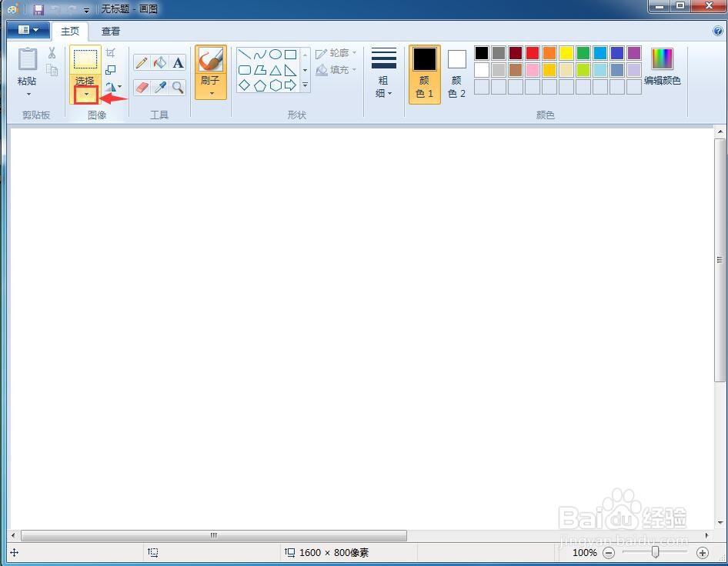The height and width of the screenshot is (566, 728).
Task: Pick the purple color swatch
Action: tap(634, 53)
